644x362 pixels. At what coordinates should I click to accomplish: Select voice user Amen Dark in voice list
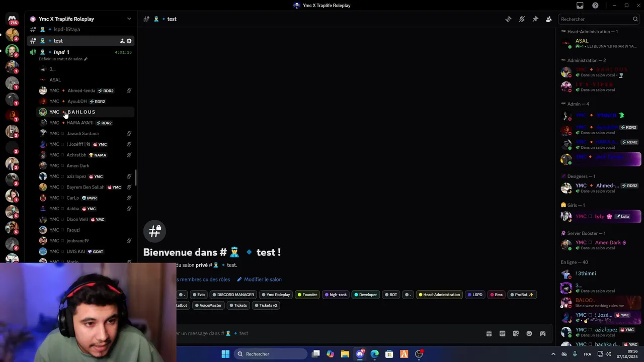(x=86, y=166)
